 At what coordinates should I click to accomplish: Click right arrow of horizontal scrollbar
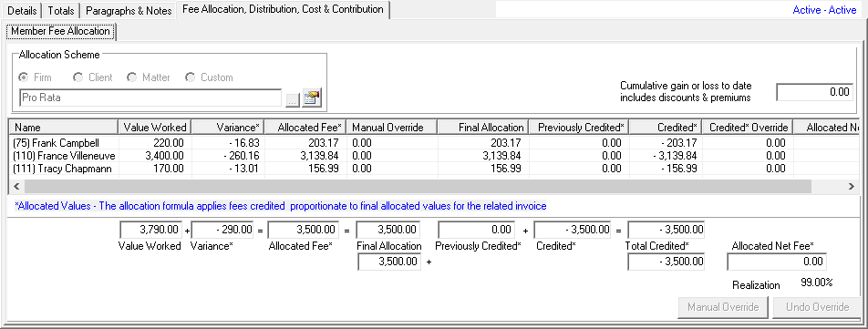coord(852,186)
